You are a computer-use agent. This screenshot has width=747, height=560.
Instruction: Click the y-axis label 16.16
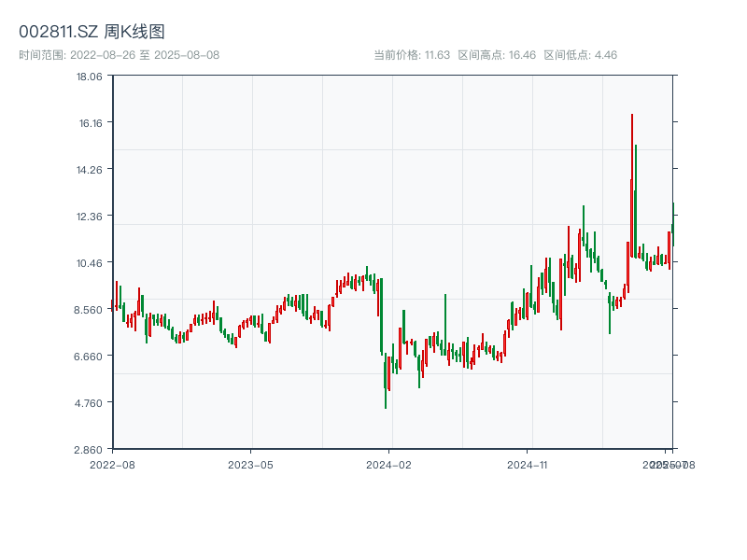91,123
